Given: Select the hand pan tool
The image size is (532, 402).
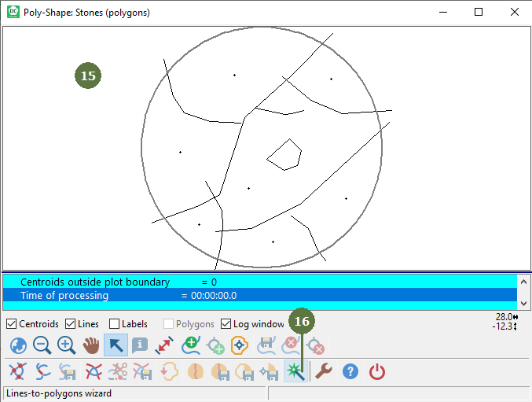Looking at the screenshot, I should 91,345.
